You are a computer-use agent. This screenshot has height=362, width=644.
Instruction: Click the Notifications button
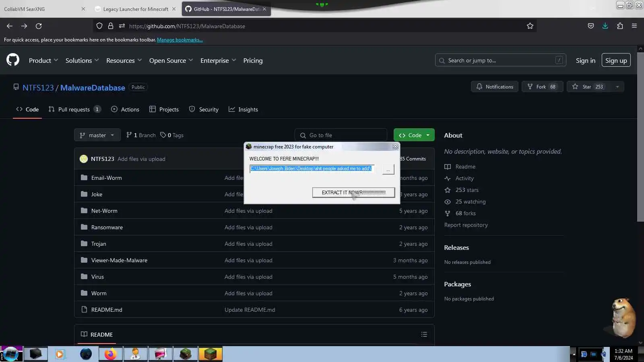click(x=495, y=87)
